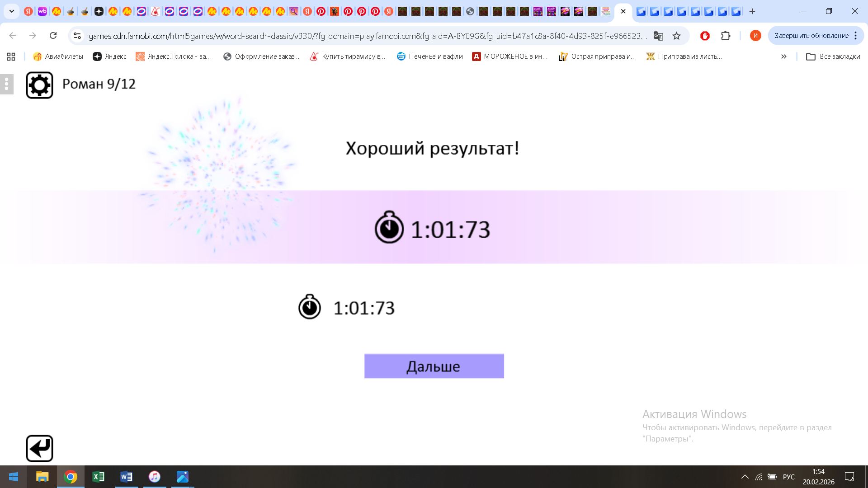The image size is (868, 488).
Task: Click the ad-blocker icon next to address bar
Action: (706, 36)
